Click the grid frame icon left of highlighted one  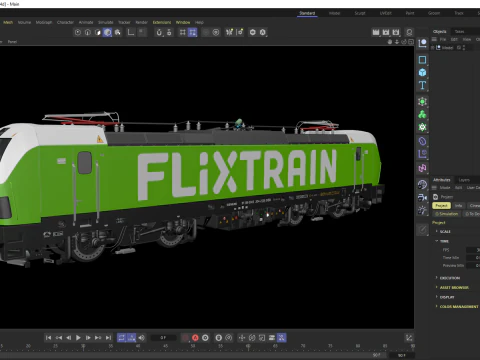coord(183,32)
